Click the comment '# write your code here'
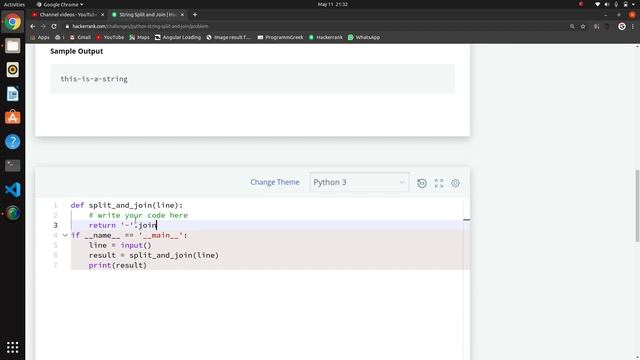Viewport: 640px width, 360px height. point(138,215)
